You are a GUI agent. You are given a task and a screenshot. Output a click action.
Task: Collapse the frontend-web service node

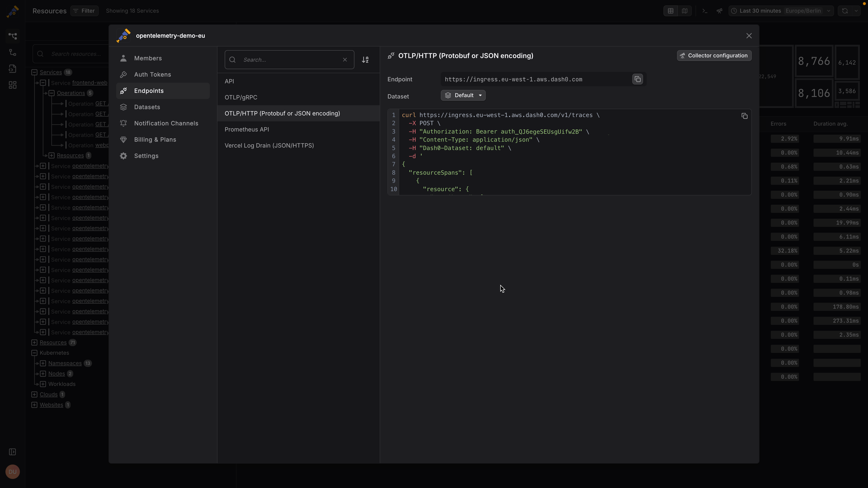point(43,82)
